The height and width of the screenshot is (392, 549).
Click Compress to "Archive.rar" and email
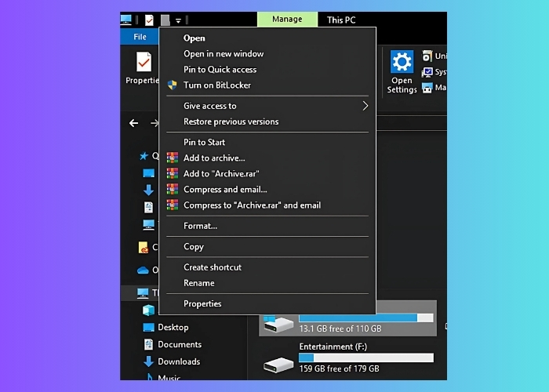coord(252,205)
